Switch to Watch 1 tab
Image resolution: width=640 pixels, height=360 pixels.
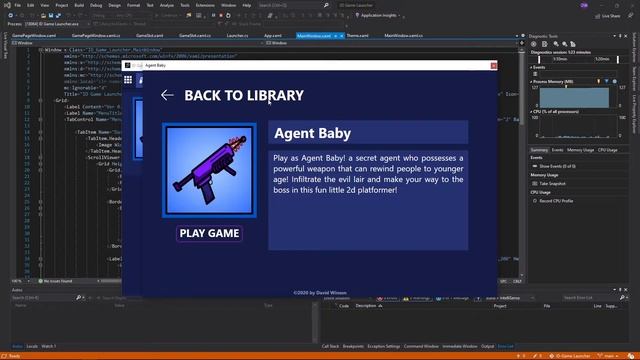(x=49, y=346)
